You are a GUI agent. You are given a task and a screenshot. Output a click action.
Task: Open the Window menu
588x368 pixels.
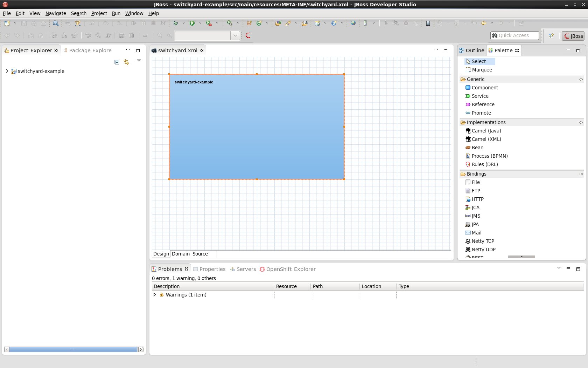coord(134,13)
